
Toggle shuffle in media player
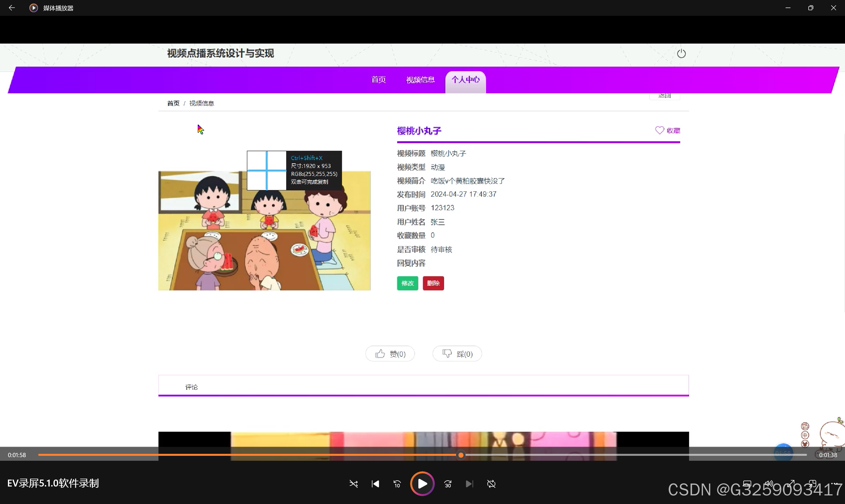(353, 484)
